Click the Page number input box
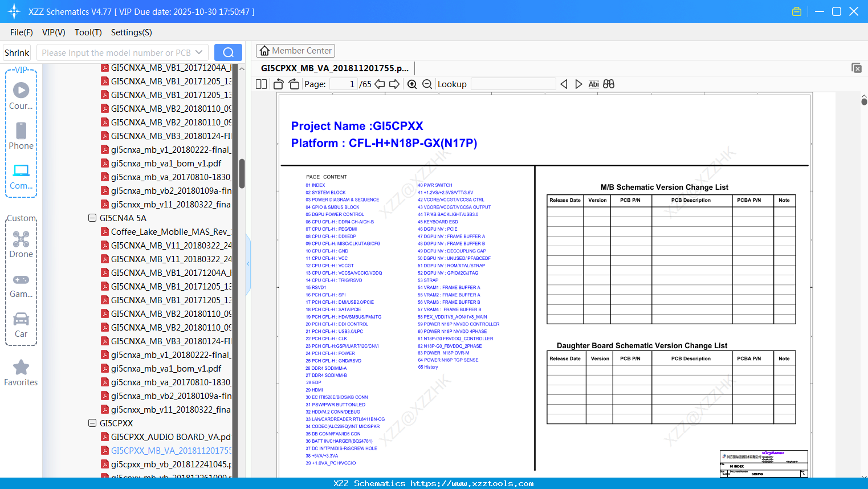 tap(344, 84)
